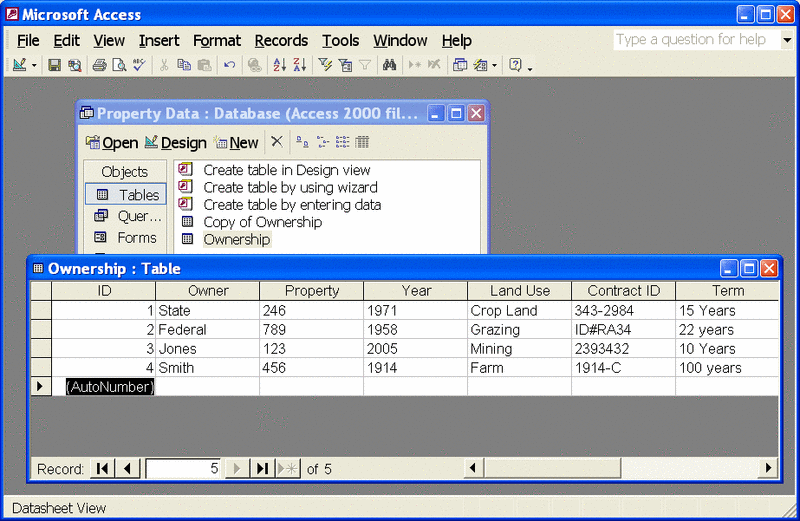Click the Undo arrow icon
The width and height of the screenshot is (800, 521).
click(230, 65)
